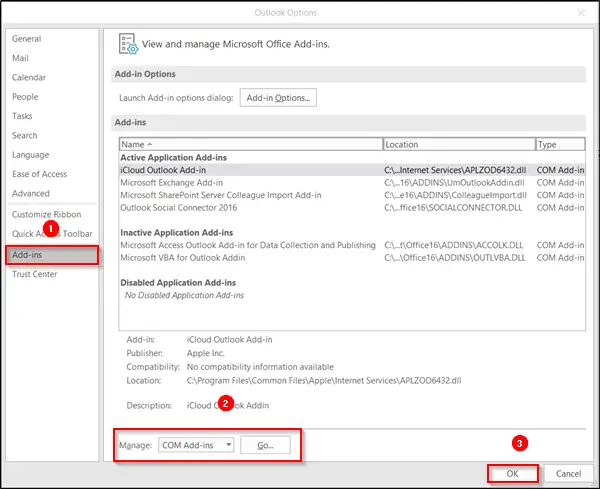The height and width of the screenshot is (489, 600).
Task: Select Microsoft VBA for Outlook Addin row
Action: click(x=352, y=258)
